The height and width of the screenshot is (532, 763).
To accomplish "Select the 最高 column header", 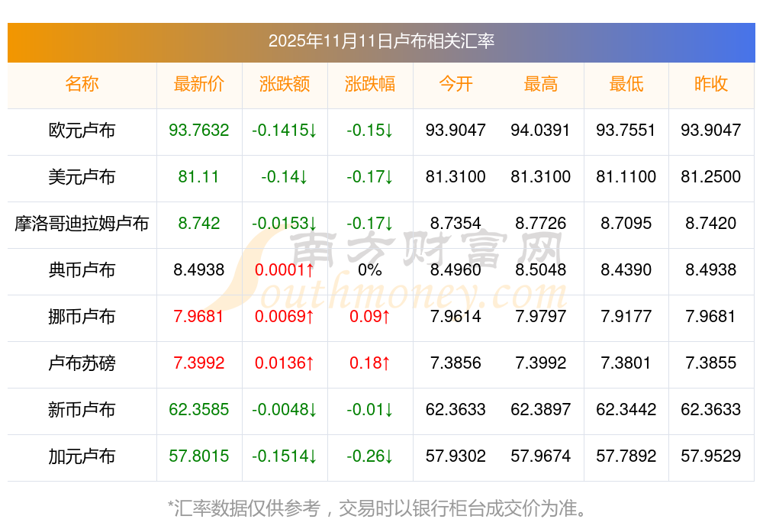I will click(x=541, y=85).
